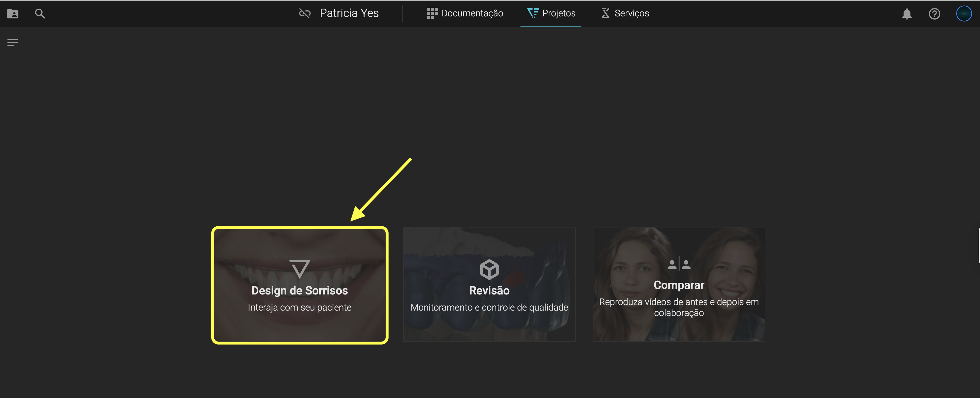Click the Revisão cube icon

click(x=489, y=269)
